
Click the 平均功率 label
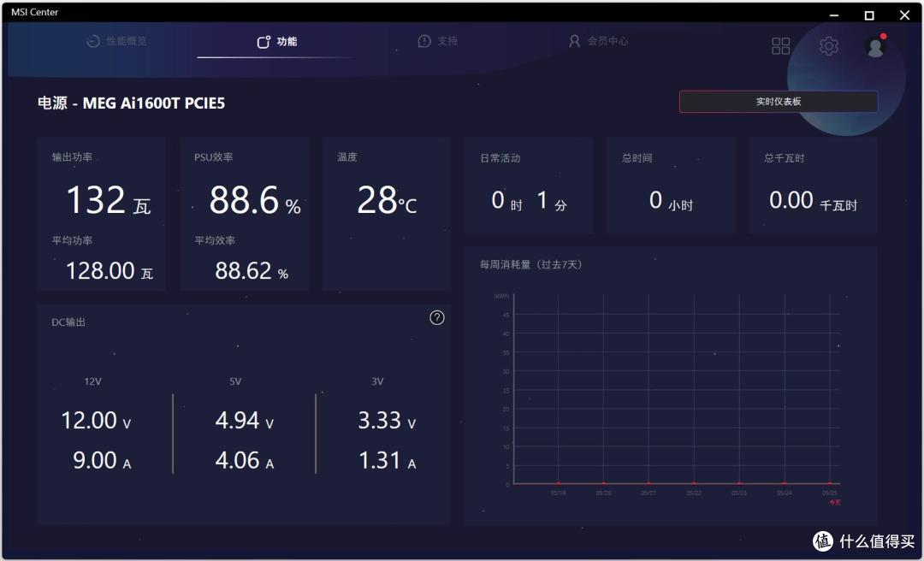pyautogui.click(x=72, y=240)
